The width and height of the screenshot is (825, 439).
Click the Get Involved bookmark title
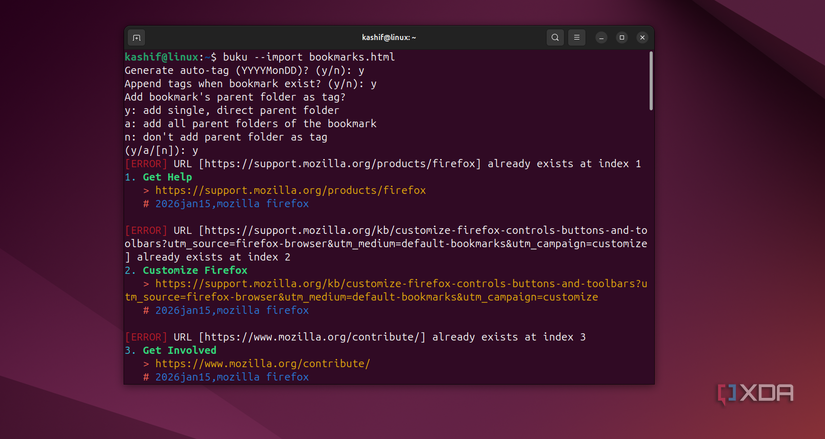[x=179, y=351]
